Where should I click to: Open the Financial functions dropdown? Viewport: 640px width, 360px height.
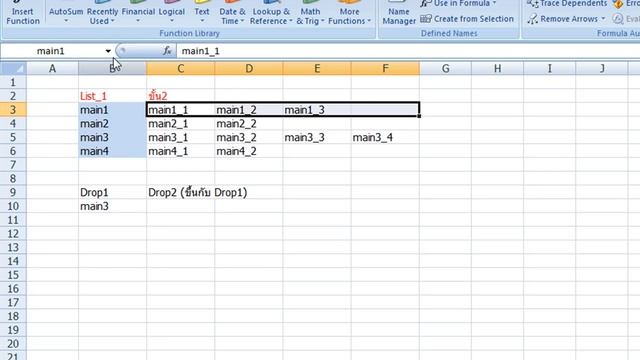pos(138,13)
